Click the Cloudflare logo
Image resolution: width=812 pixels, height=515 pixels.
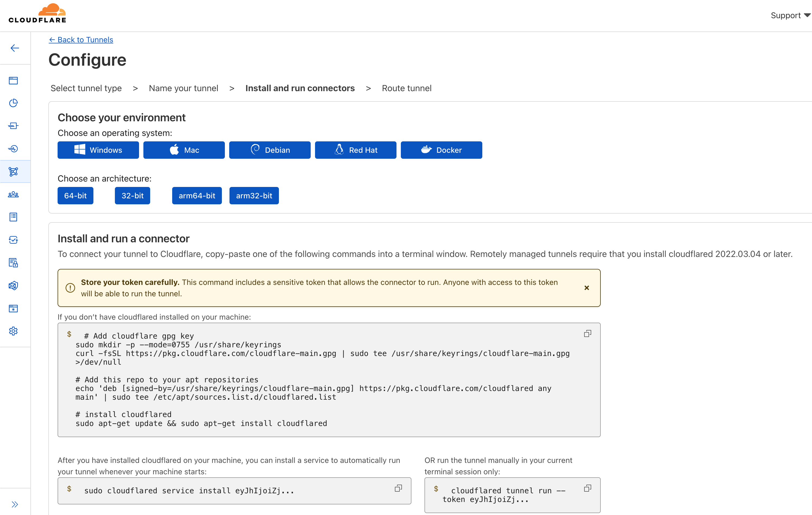click(x=37, y=14)
